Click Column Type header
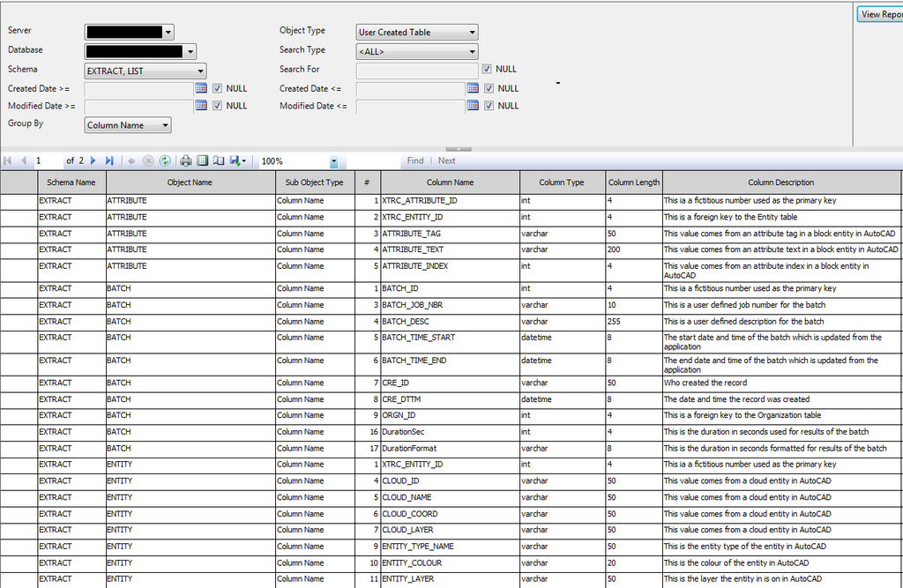 [562, 182]
